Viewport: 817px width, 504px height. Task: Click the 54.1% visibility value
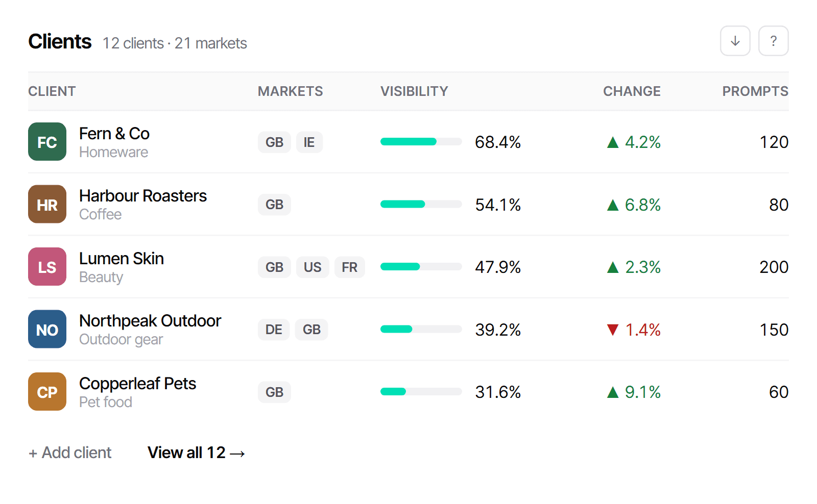pyautogui.click(x=498, y=205)
